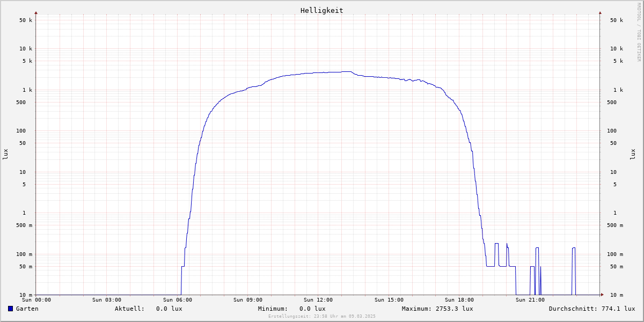Image resolution: width=644 pixels, height=322 pixels.
Task: Click the Sun 18:00 time axis label
Action: pyautogui.click(x=459, y=300)
